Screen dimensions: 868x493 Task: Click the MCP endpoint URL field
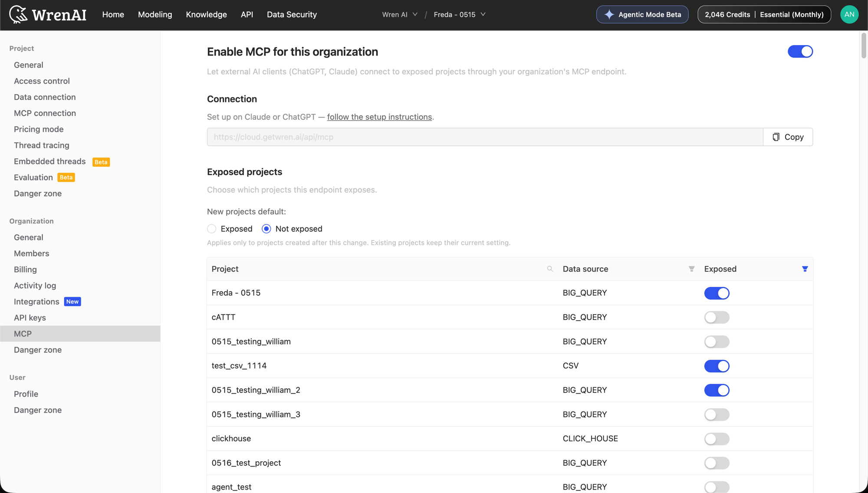click(x=485, y=137)
